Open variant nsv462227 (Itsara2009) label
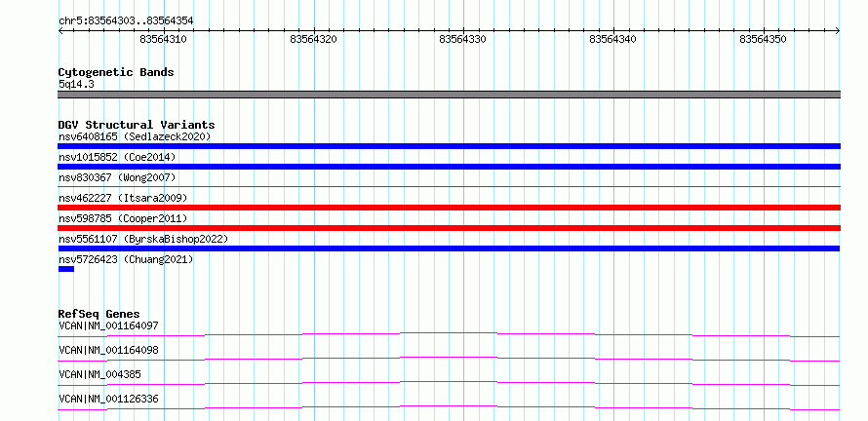This screenshot has width=868, height=421. pyautogui.click(x=123, y=198)
